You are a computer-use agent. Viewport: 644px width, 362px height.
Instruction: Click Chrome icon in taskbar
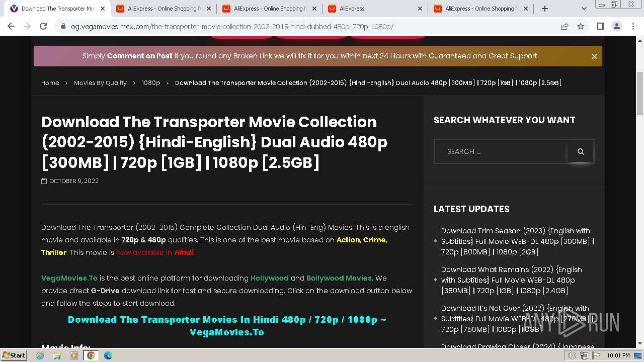(x=91, y=355)
